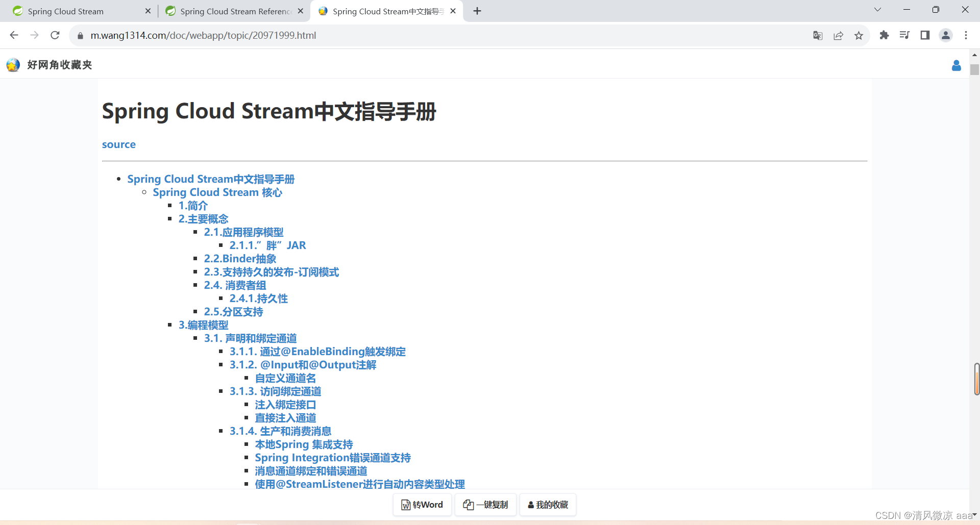This screenshot has width=980, height=525.
Task: Open 2.3.支持持久的发布-订阅模式 link
Action: (271, 272)
